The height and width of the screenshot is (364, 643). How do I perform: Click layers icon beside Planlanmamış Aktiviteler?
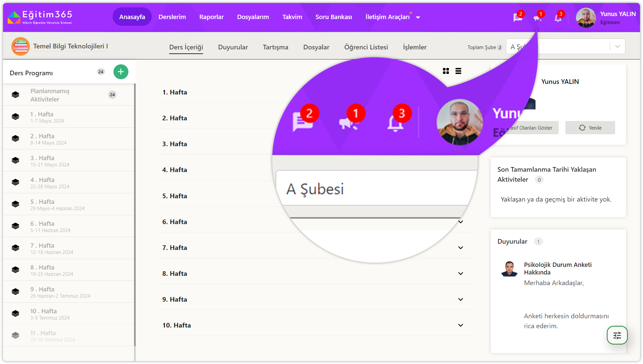tap(15, 95)
